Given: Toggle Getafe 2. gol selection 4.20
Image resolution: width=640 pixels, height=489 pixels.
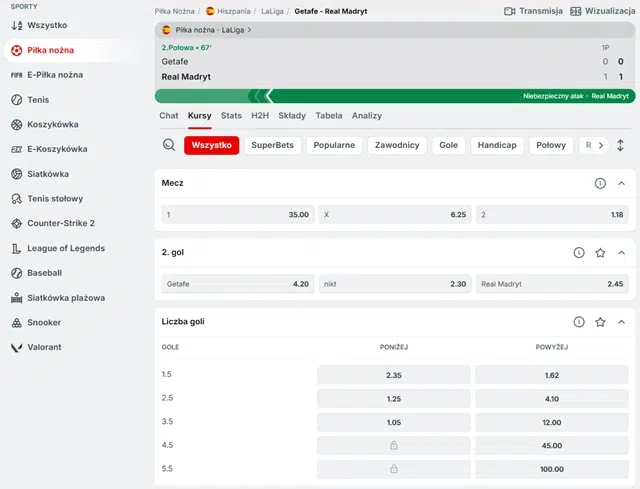Looking at the screenshot, I should (238, 284).
